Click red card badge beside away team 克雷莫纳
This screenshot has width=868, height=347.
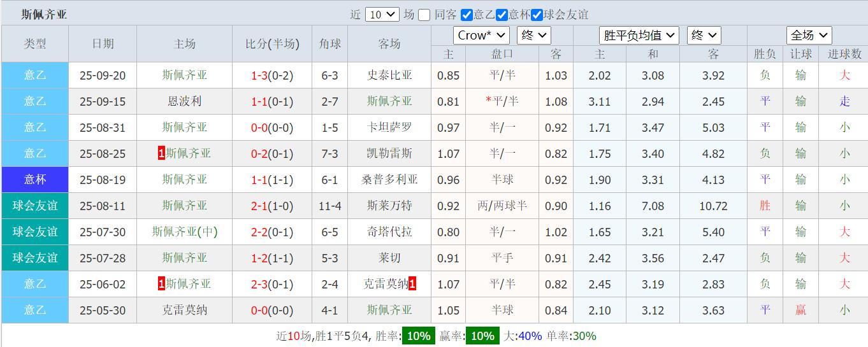click(x=412, y=284)
